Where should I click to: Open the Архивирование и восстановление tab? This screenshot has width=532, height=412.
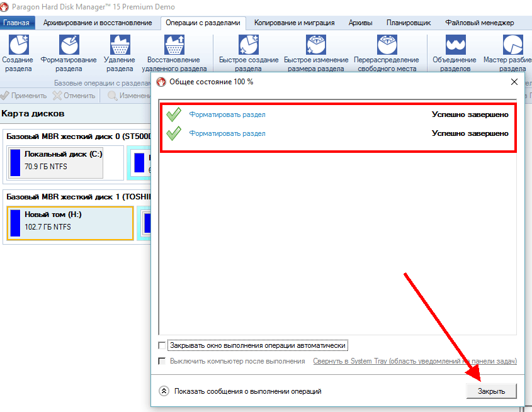(98, 23)
